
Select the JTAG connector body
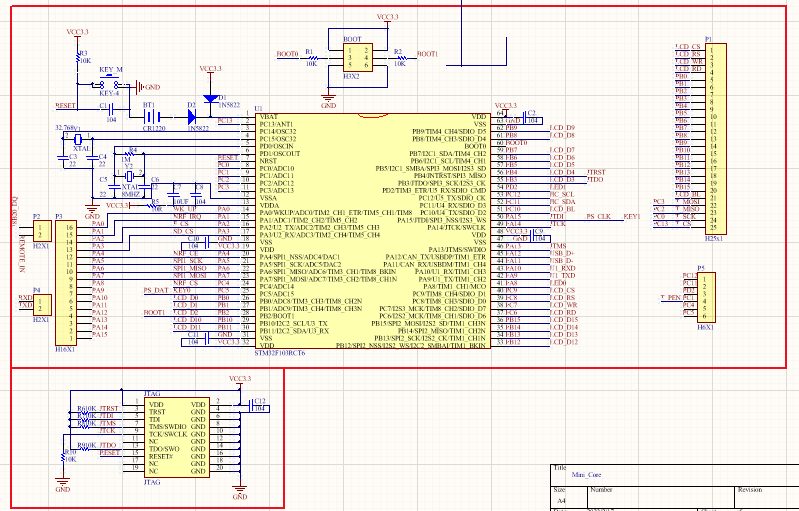(177, 438)
